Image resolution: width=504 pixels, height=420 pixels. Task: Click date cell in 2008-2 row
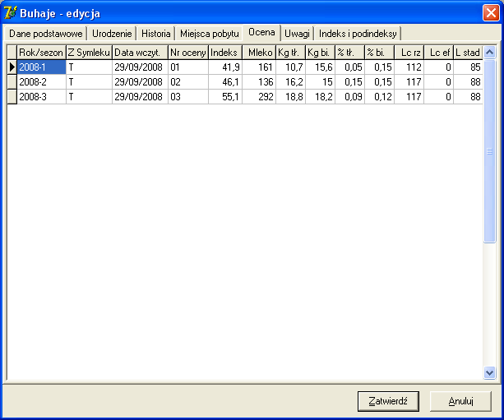pyautogui.click(x=140, y=82)
